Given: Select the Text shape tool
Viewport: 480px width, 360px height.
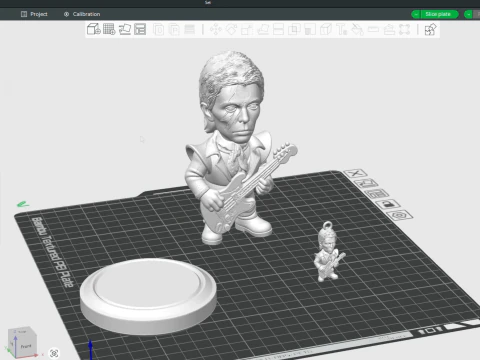Looking at the screenshot, I should tap(341, 30).
